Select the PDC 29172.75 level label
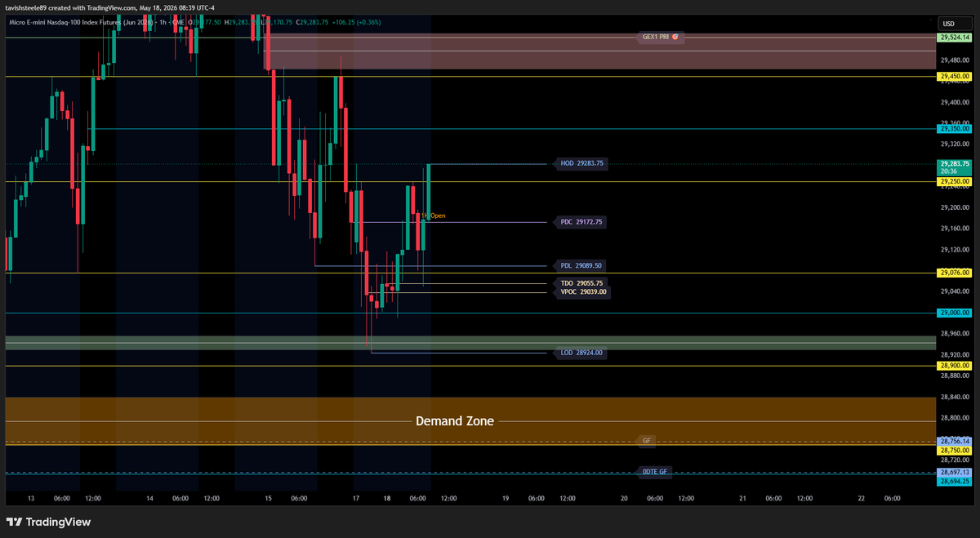Screen dimensions: 980x538 (x=581, y=221)
